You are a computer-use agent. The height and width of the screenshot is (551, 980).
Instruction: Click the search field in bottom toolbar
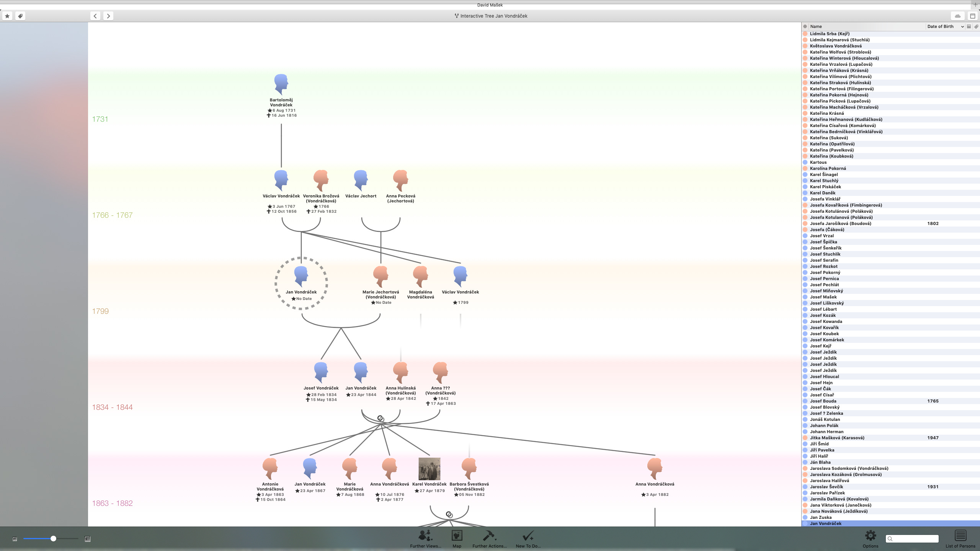point(912,539)
